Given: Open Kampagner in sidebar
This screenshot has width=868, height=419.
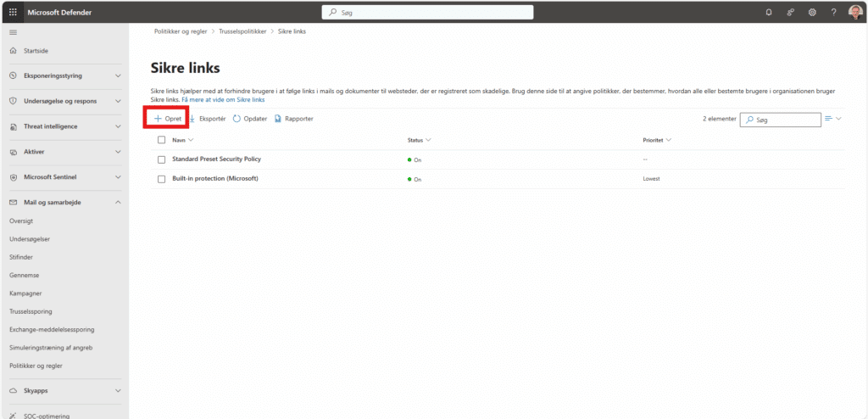Looking at the screenshot, I should coord(25,293).
